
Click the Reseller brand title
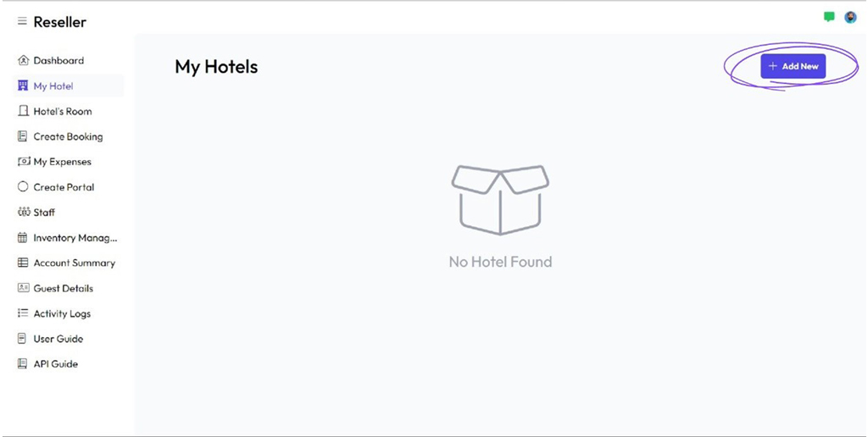59,22
